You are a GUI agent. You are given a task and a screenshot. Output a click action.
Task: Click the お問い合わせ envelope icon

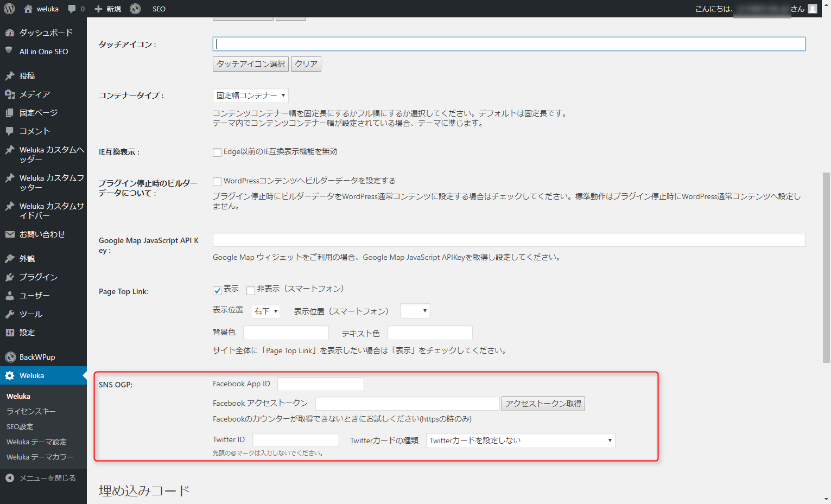point(10,234)
